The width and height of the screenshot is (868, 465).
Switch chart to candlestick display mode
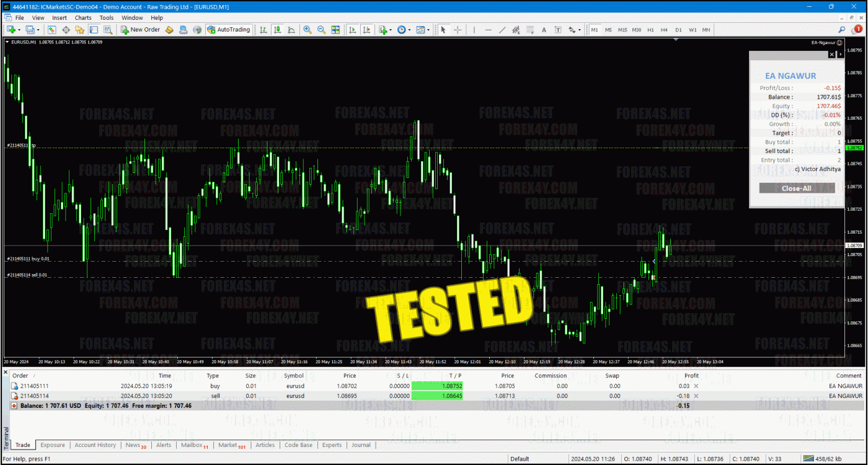coord(277,30)
